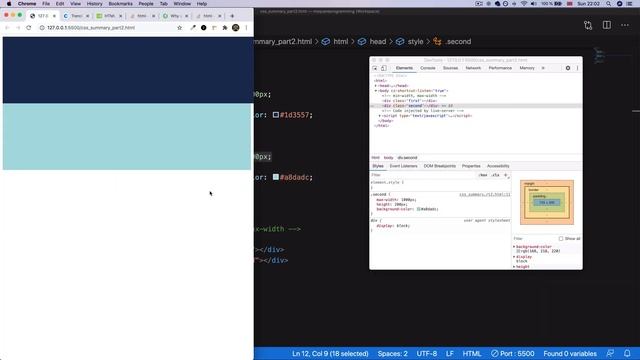Open the History menu
The image size is (640, 360).
(94, 4)
